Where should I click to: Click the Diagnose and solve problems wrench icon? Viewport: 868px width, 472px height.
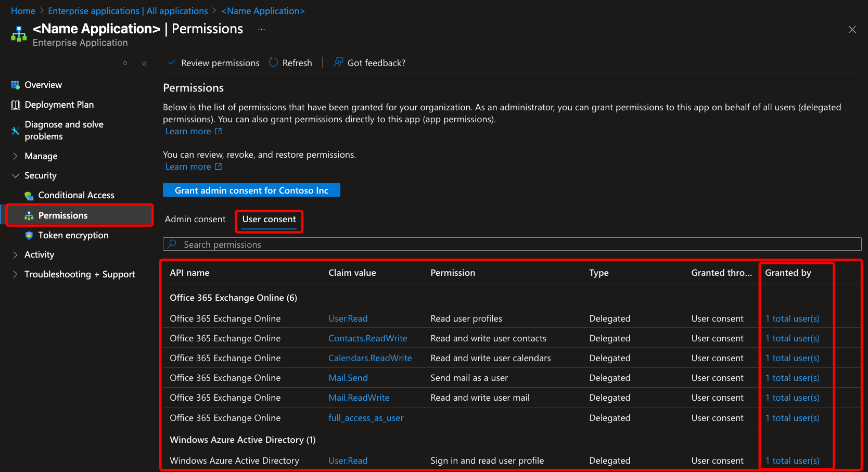(x=15, y=131)
